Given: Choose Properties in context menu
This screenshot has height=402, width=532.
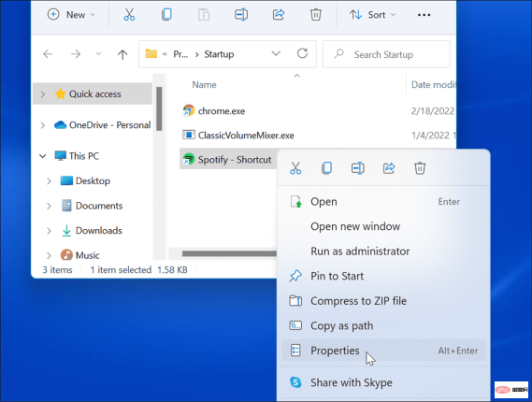Looking at the screenshot, I should pos(383,351).
